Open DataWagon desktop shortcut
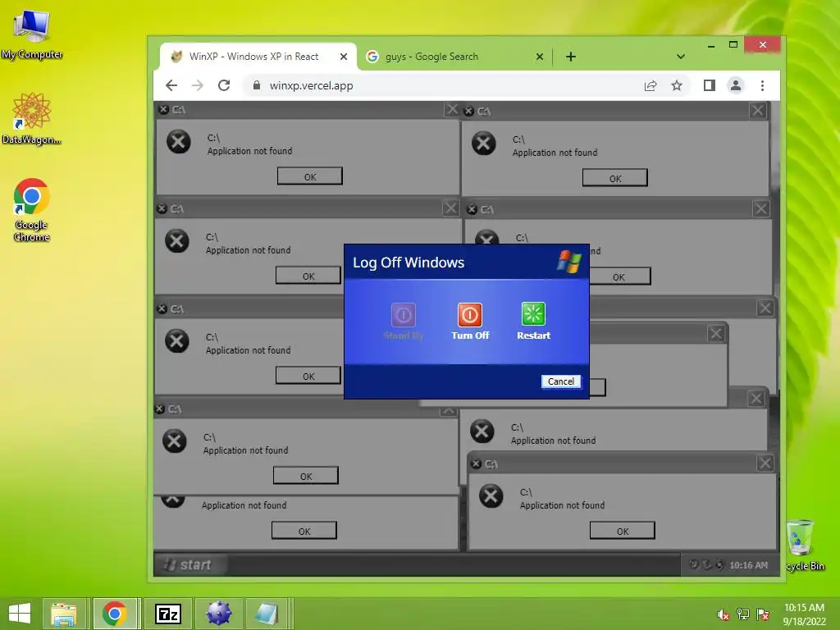 [x=32, y=118]
